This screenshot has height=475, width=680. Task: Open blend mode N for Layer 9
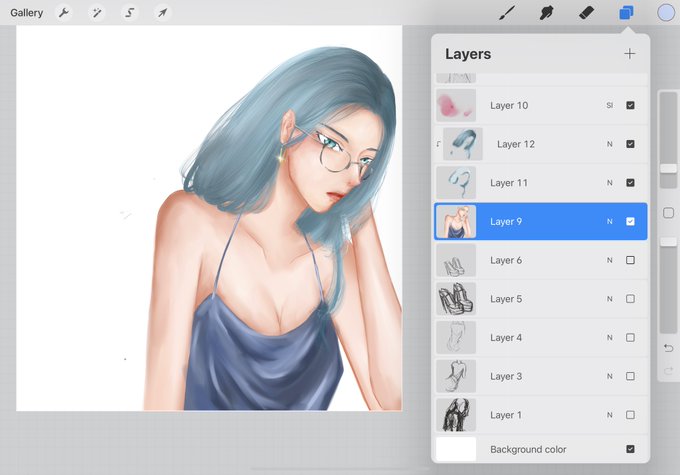609,221
